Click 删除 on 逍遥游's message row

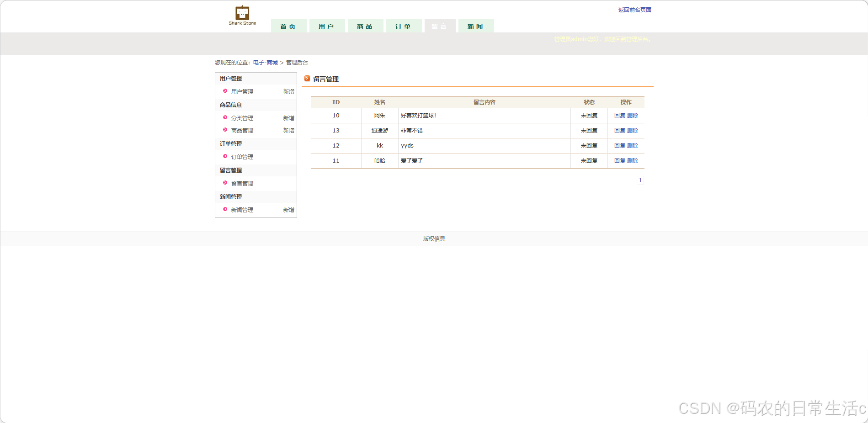point(634,130)
